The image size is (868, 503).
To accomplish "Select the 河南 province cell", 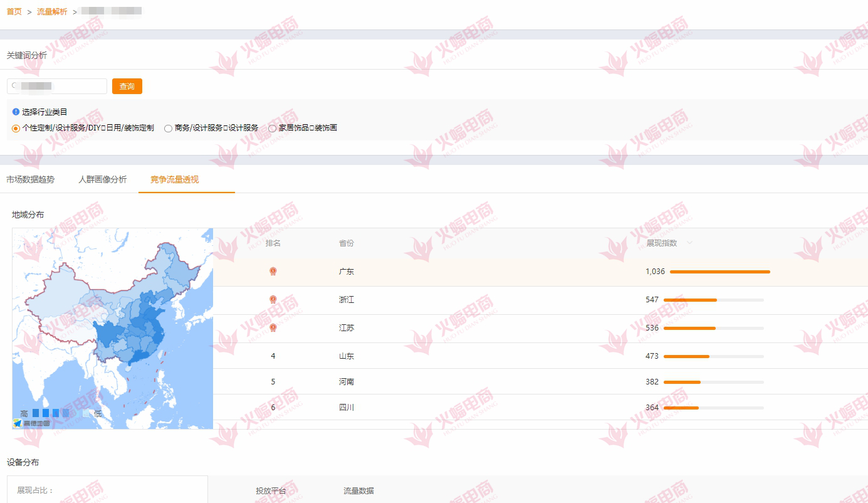I will [x=347, y=382].
